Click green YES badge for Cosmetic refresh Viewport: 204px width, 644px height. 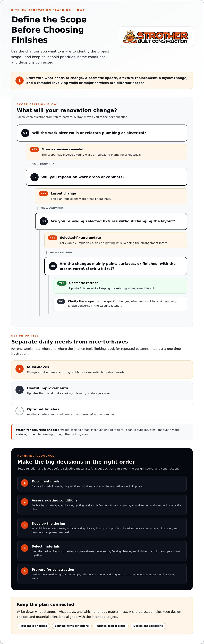[62, 283]
